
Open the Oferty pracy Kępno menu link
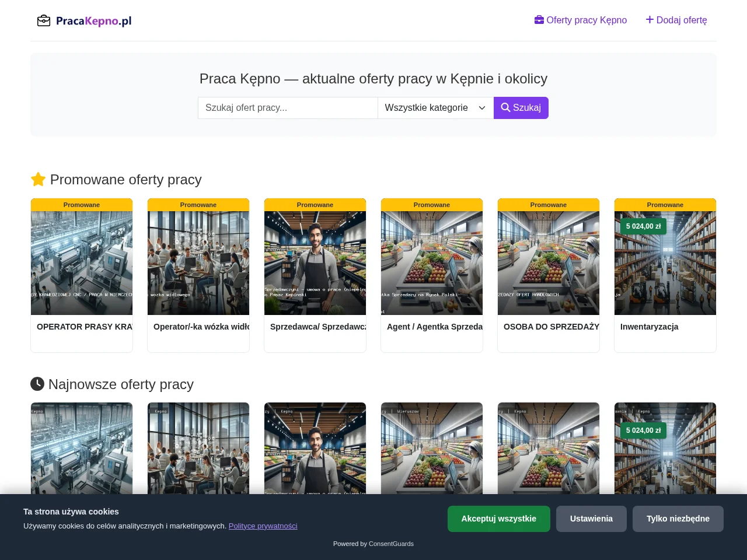coord(581,20)
